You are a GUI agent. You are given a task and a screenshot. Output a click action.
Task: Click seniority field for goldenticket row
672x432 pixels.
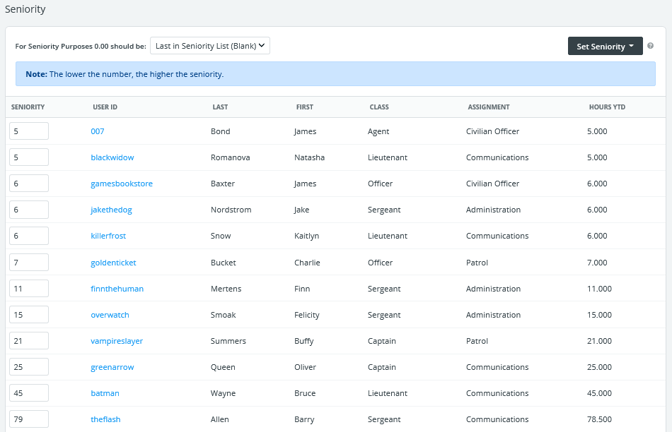29,262
